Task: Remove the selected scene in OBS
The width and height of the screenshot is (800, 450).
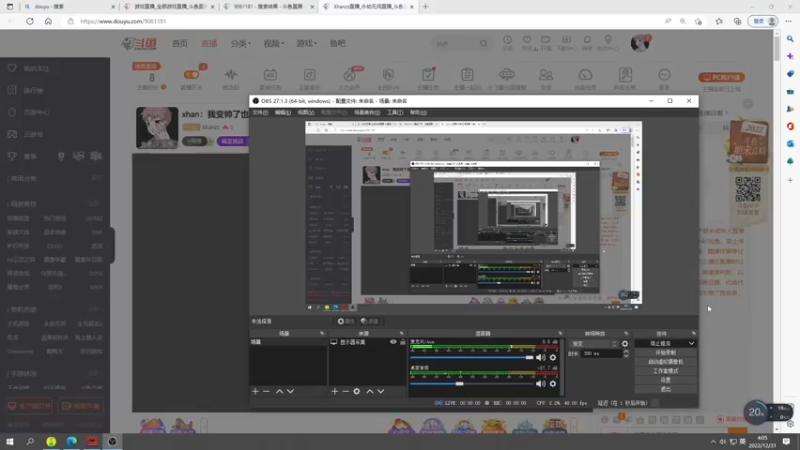Action: point(266,391)
